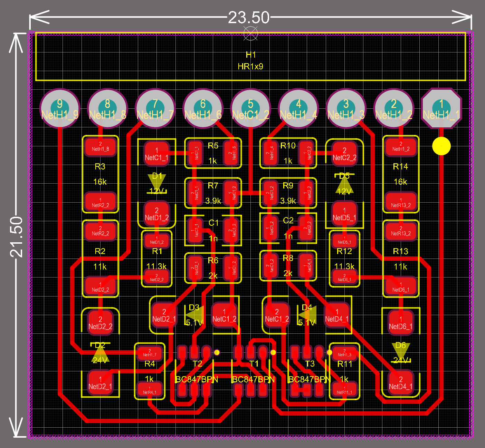
Task: Click the large yellow pin-1 marker dot
Action: [x=441, y=146]
